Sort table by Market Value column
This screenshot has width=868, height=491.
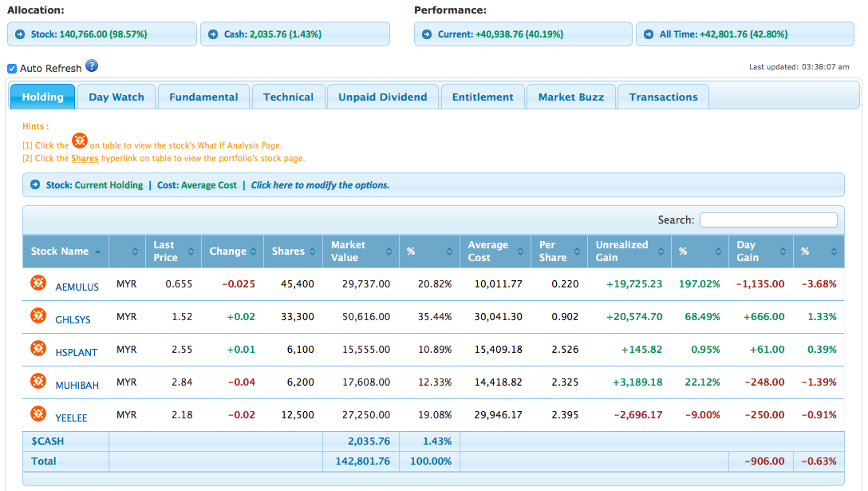pos(357,251)
